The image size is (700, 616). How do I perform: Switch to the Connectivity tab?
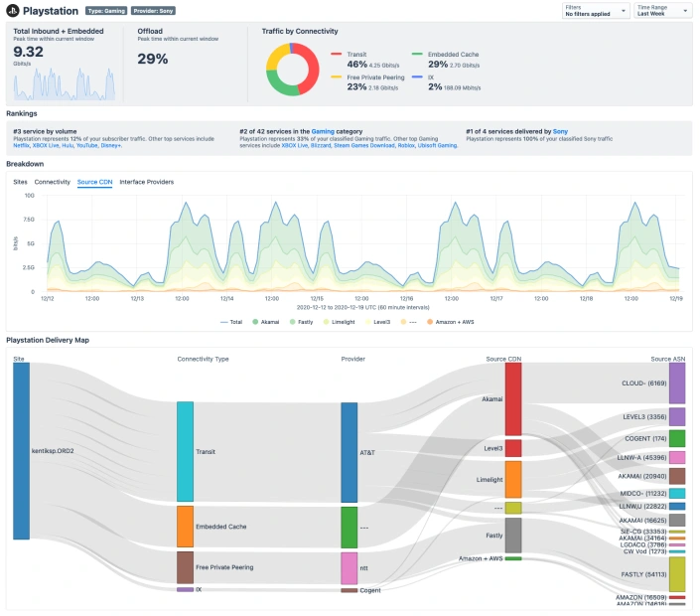click(x=53, y=182)
